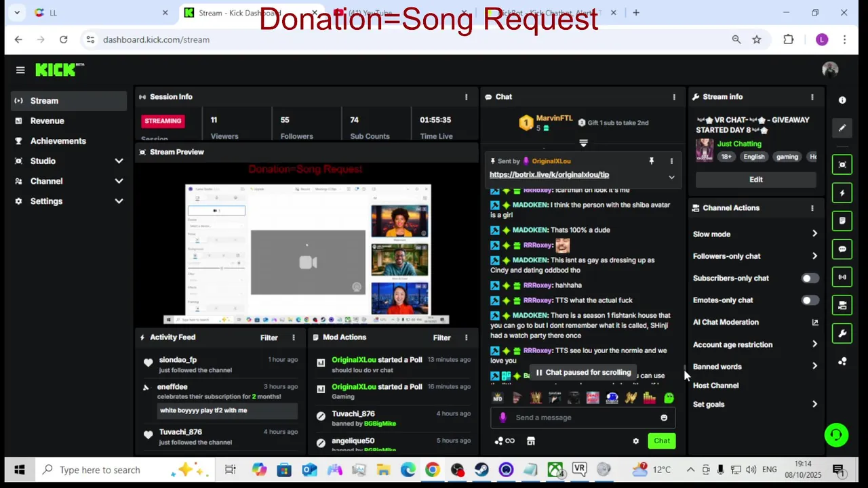Click the info icon in the right rail

[842, 100]
